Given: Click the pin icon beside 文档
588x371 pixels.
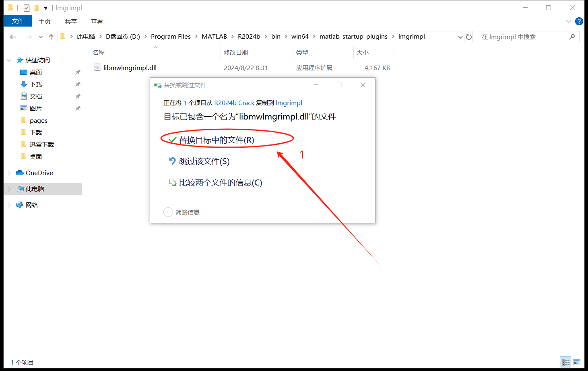Looking at the screenshot, I should 78,97.
